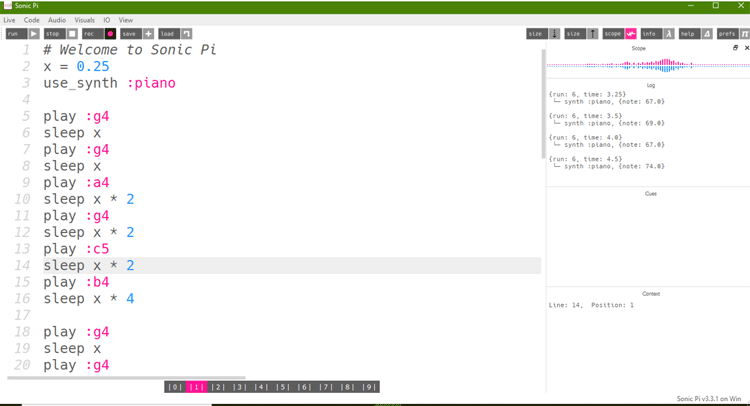Open the Code menu
750x406 pixels.
pos(32,20)
